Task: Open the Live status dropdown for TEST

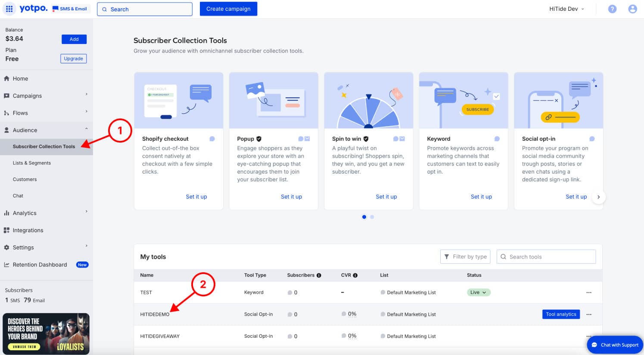Action: click(x=479, y=293)
